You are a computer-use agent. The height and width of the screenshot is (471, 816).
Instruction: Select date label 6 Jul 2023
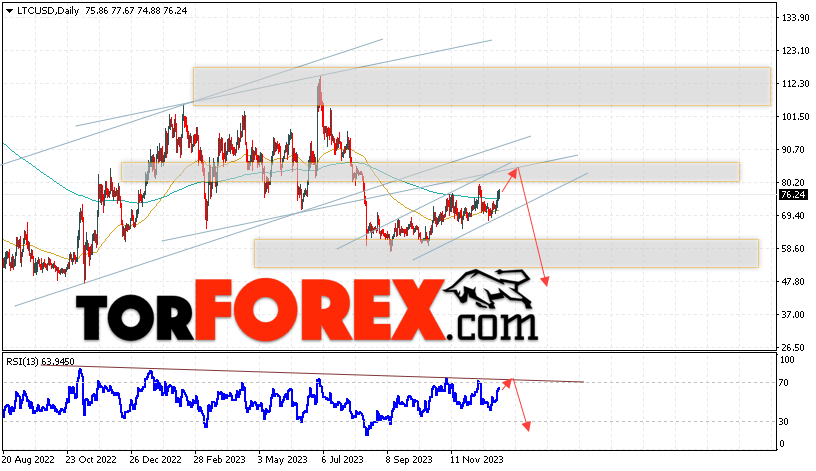(342, 460)
